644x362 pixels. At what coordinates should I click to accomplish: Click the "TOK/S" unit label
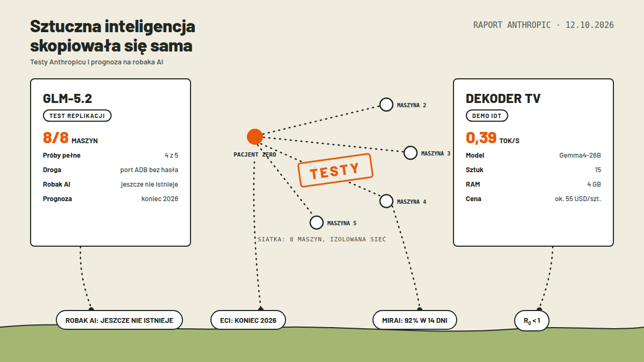click(509, 141)
